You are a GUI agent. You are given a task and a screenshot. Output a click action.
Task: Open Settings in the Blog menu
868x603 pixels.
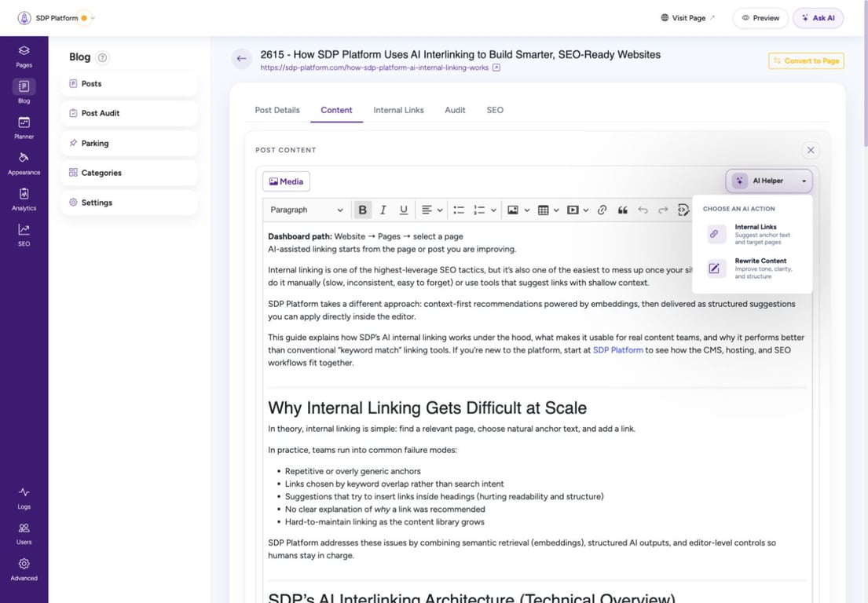[129, 203]
